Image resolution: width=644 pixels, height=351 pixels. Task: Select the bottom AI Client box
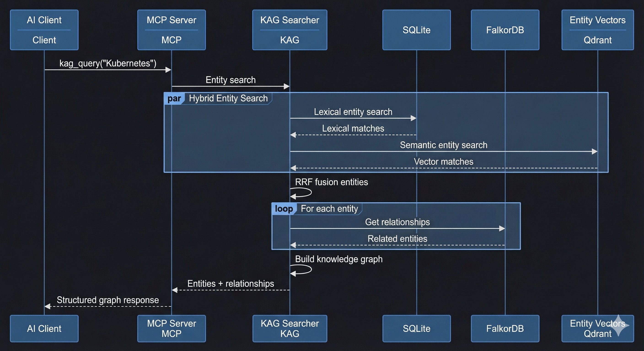44,329
